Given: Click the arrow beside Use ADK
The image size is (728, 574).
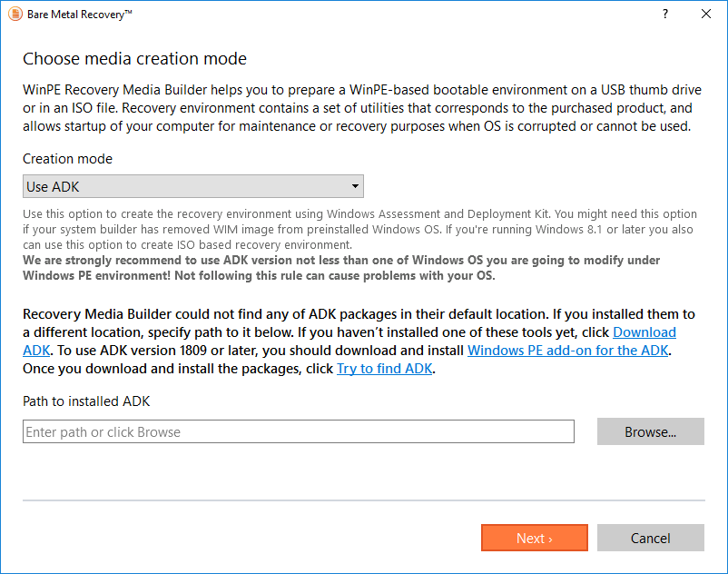Looking at the screenshot, I should [x=355, y=187].
